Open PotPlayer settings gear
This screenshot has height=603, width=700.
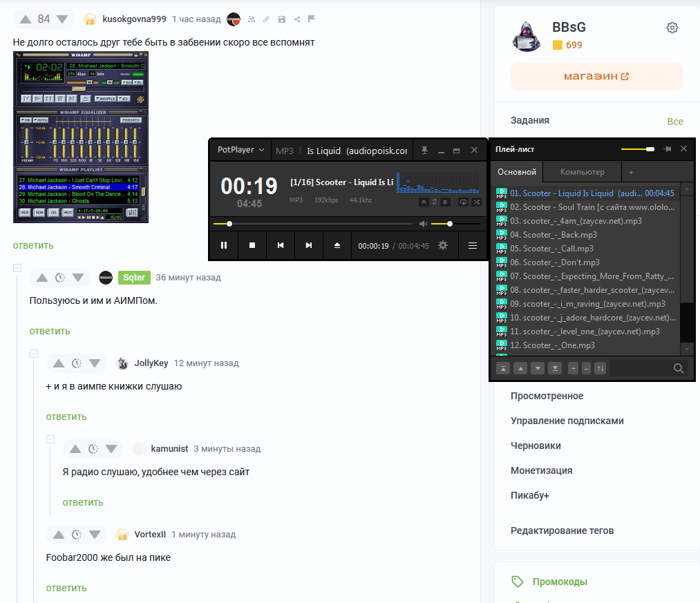click(x=442, y=245)
